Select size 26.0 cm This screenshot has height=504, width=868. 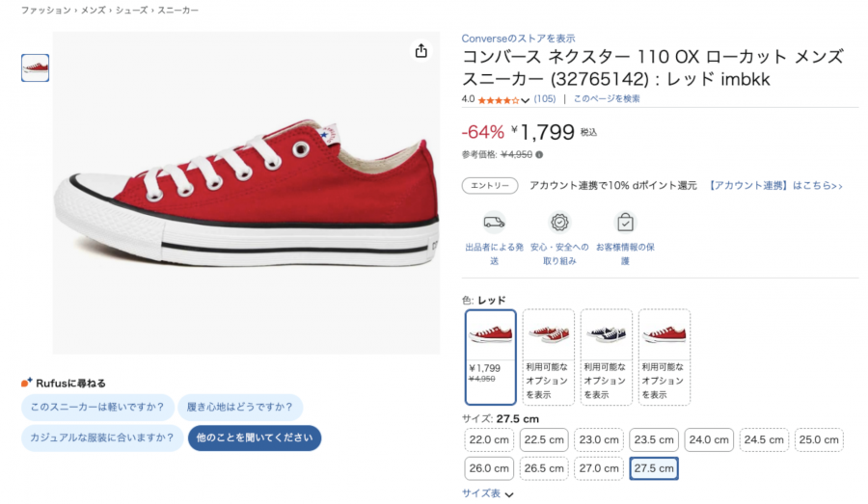coord(489,468)
